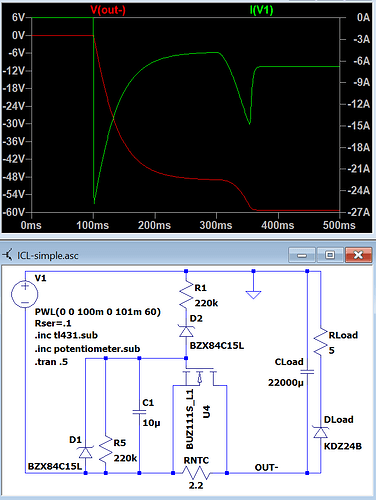Select resistor R1 symbol
The height and width of the screenshot is (500, 376).
tap(186, 295)
